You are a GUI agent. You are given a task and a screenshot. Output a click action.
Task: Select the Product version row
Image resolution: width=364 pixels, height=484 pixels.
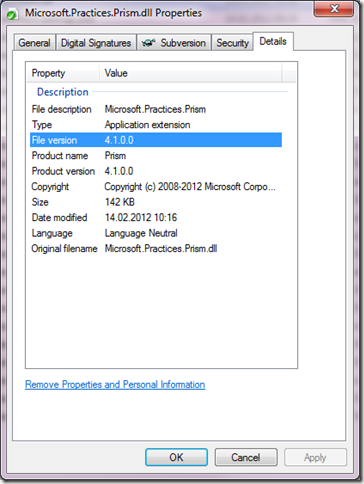(x=156, y=171)
